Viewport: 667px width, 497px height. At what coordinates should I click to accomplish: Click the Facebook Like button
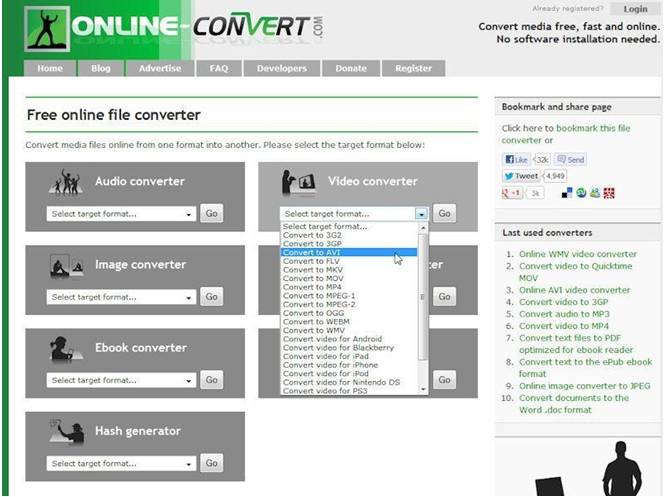click(515, 159)
